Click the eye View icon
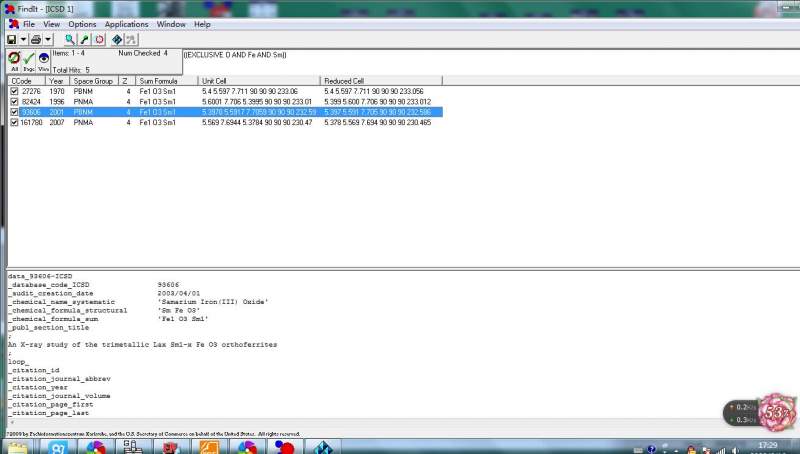The height and width of the screenshot is (454, 800). tap(43, 61)
